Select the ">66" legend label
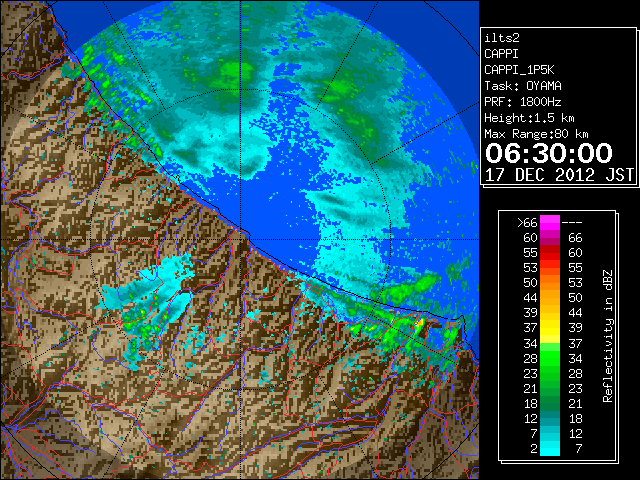640x480 pixels. tap(527, 223)
